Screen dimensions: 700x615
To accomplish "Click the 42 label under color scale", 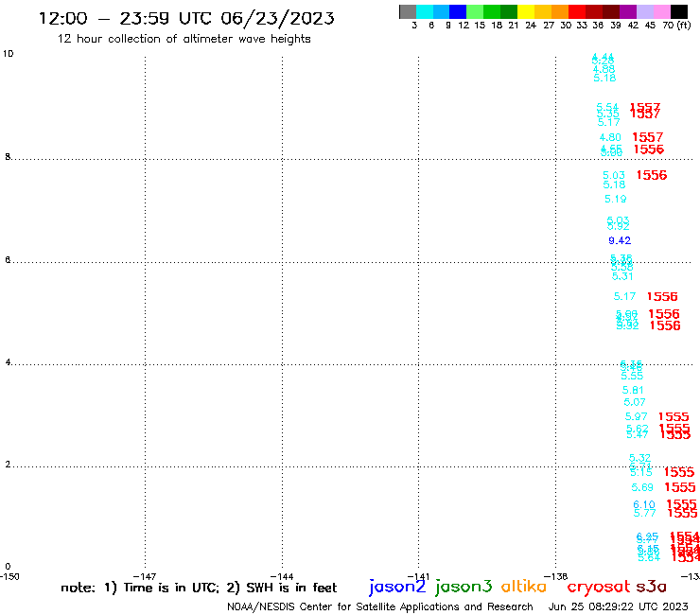I will coord(633,26).
